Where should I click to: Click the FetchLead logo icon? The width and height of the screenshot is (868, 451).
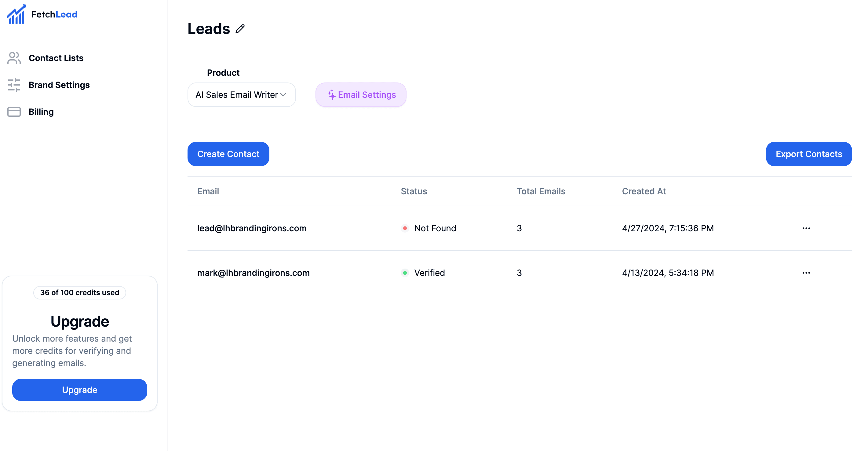16,14
